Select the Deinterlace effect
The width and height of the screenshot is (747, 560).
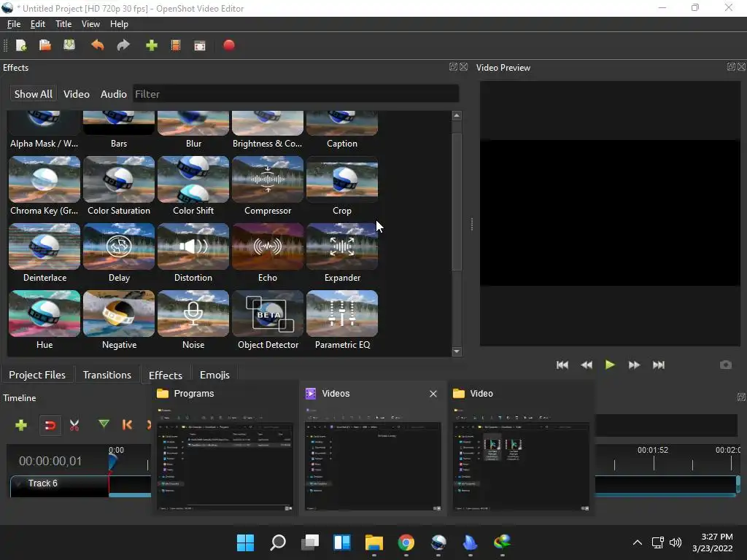pyautogui.click(x=44, y=253)
